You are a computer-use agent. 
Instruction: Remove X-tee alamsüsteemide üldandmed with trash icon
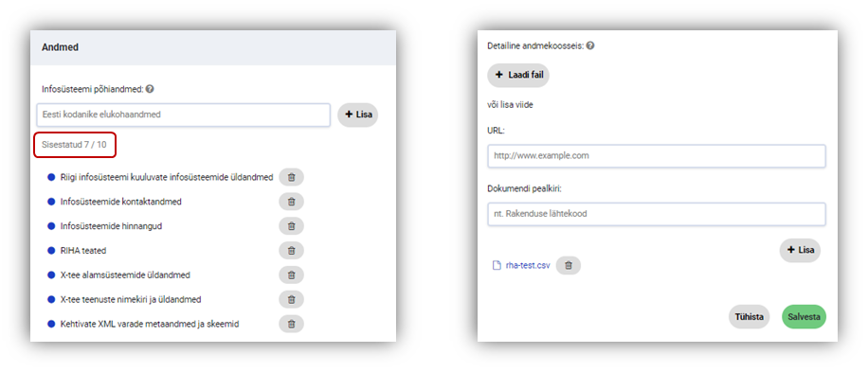[291, 275]
